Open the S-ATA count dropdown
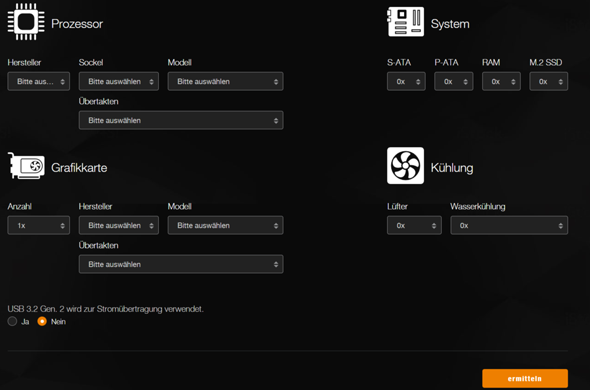The image size is (590, 390). [x=406, y=81]
